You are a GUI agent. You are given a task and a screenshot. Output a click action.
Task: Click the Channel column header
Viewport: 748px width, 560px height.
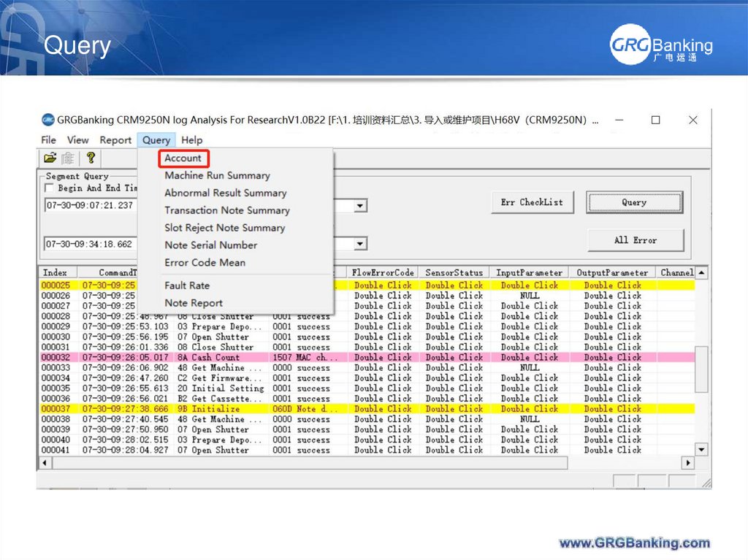coord(676,272)
